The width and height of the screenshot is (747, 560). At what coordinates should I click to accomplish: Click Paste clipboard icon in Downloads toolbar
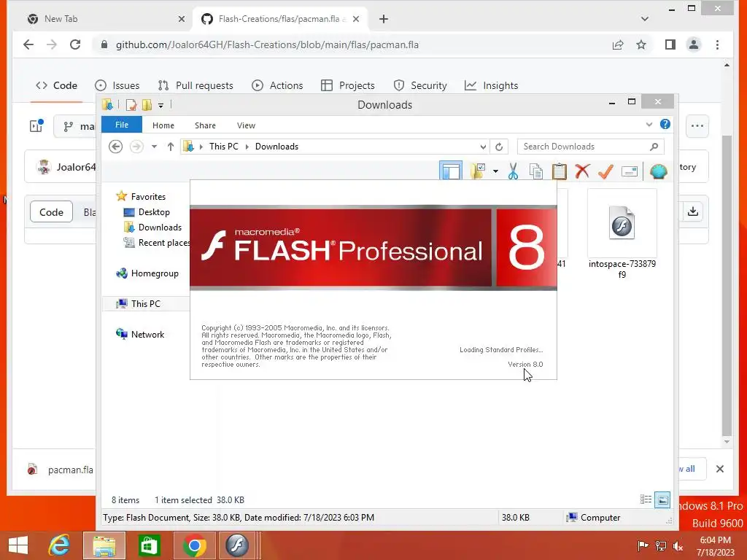coord(560,171)
